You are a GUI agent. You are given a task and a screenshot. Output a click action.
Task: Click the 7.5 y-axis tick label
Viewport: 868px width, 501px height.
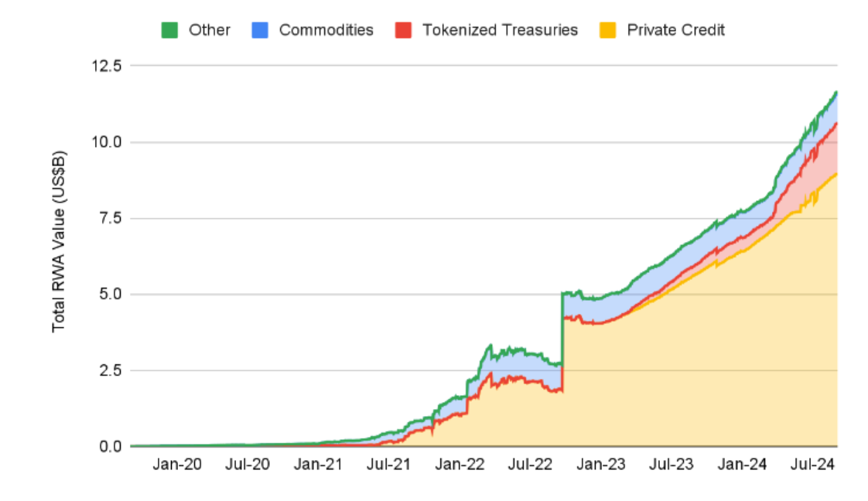[x=111, y=218]
